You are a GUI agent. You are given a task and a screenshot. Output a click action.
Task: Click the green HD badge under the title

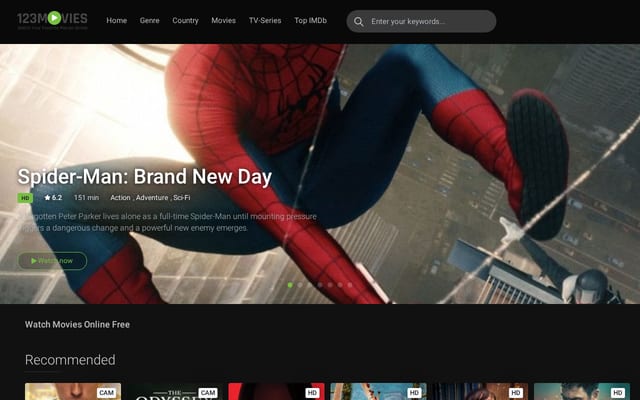pos(25,198)
